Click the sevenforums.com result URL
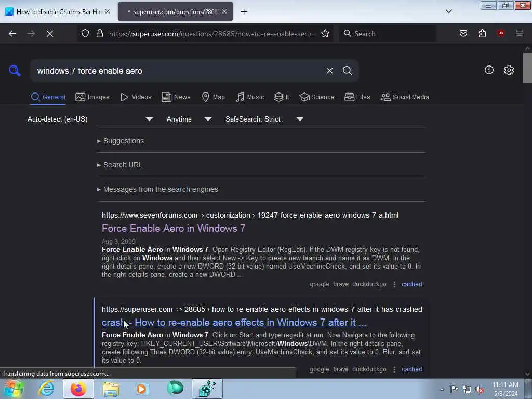532x399 pixels. 250,215
